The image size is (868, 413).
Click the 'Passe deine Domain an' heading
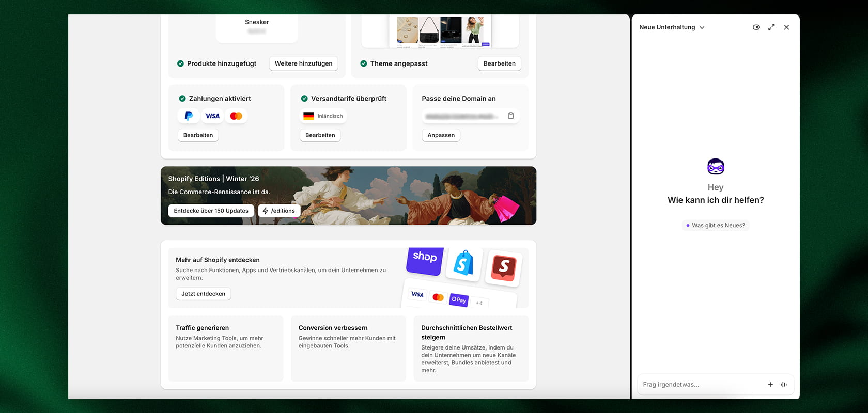459,99
